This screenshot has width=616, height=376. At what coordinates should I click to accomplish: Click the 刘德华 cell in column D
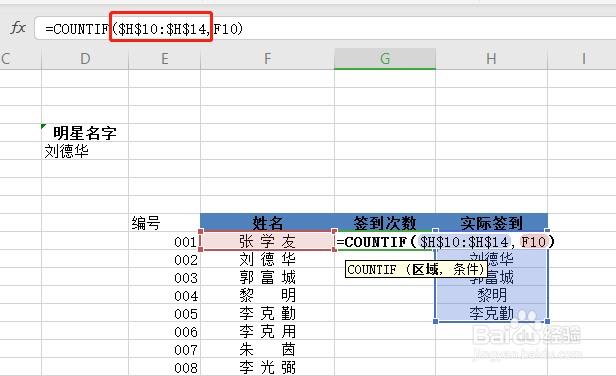(x=85, y=151)
